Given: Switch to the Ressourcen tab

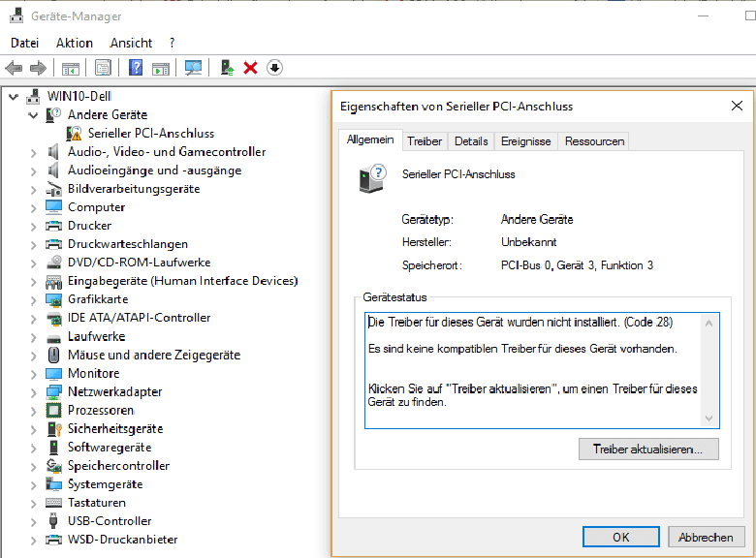Looking at the screenshot, I should (x=594, y=141).
